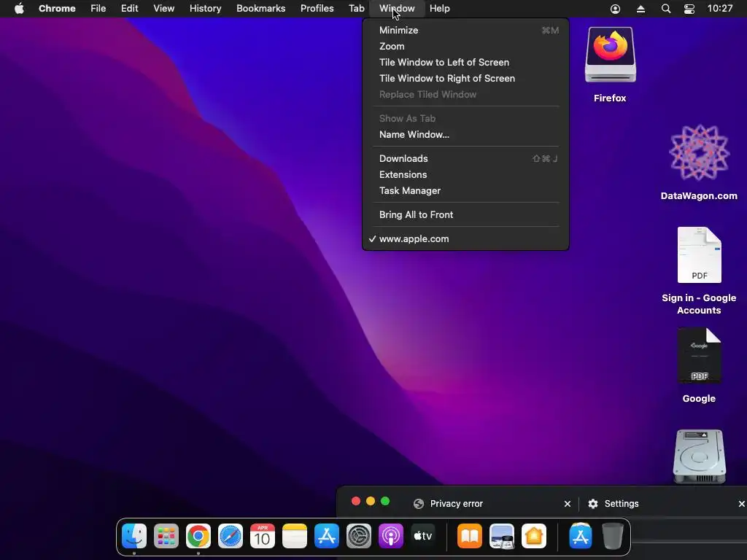Open Calendar showing APR 10

tap(262, 536)
